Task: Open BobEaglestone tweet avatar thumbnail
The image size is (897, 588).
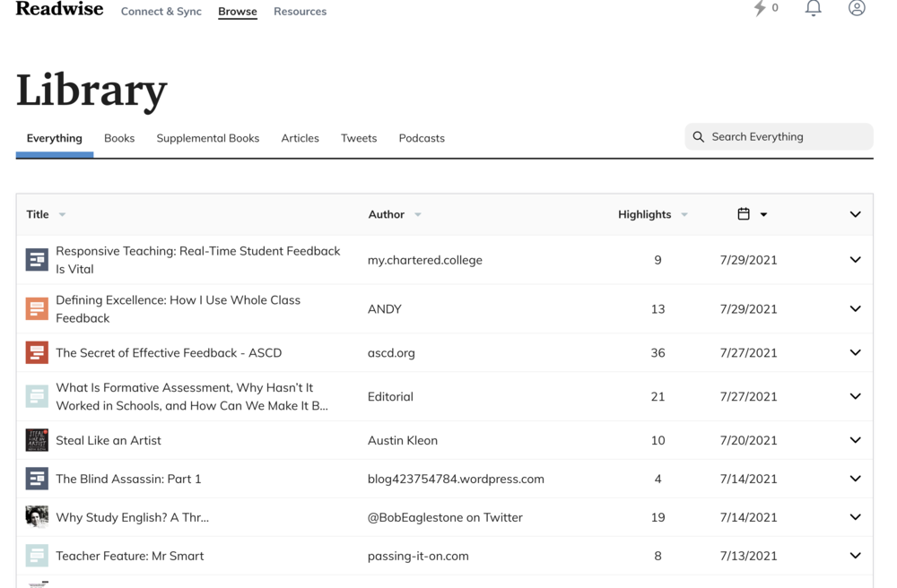Action: [37, 517]
